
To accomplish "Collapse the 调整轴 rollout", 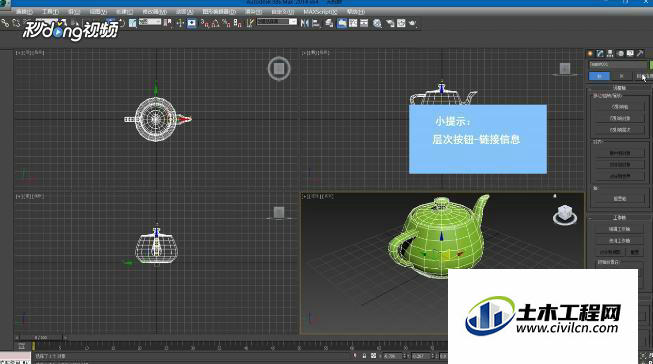I will point(619,88).
